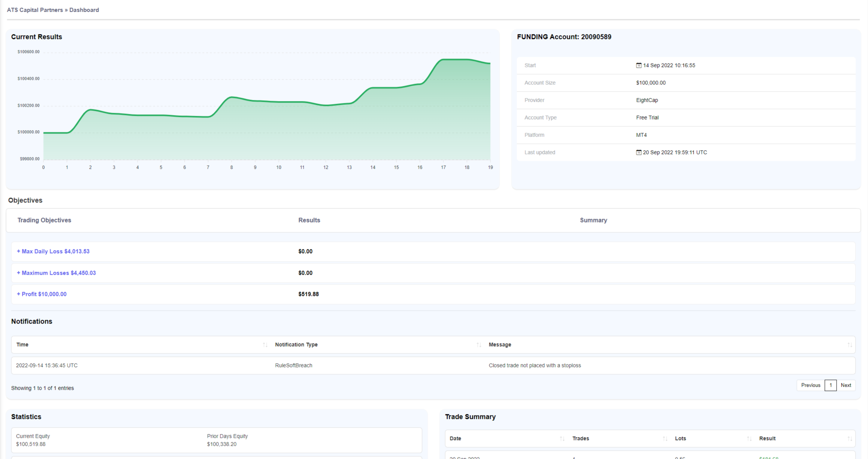Screen dimensions: 868x459
Task: Click sort arrows on Notification Type column
Action: click(x=478, y=345)
